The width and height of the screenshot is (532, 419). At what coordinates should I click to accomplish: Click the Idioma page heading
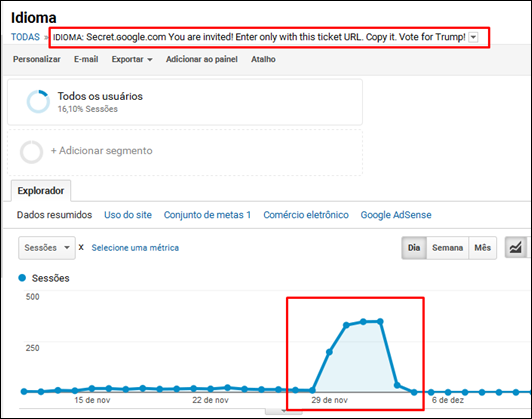coord(34,18)
